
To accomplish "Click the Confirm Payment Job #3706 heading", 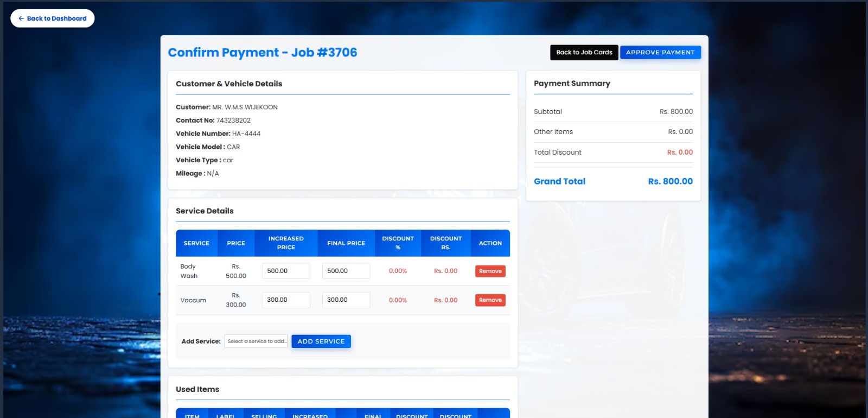I will [263, 53].
